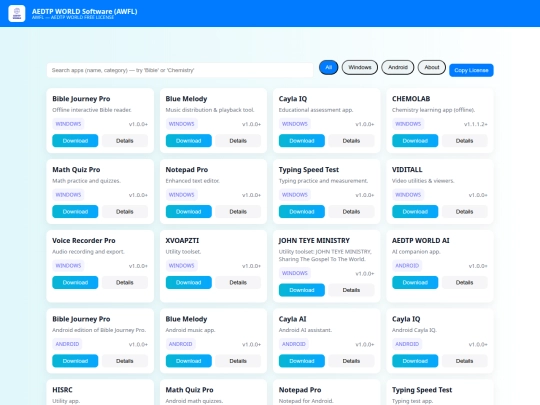The width and height of the screenshot is (540, 405).
Task: Click the WINDOWS tag on CHEMOLAB card
Action: (408, 124)
